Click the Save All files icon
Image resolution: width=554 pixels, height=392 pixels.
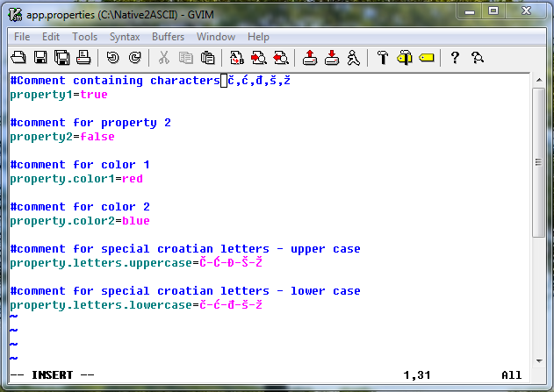pos(61,58)
